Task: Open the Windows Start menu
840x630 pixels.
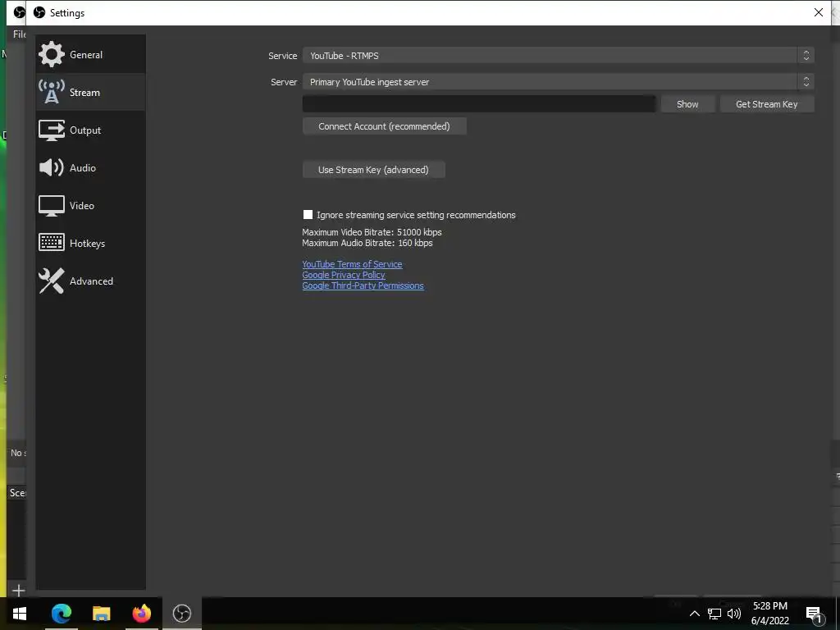Action: [x=20, y=614]
